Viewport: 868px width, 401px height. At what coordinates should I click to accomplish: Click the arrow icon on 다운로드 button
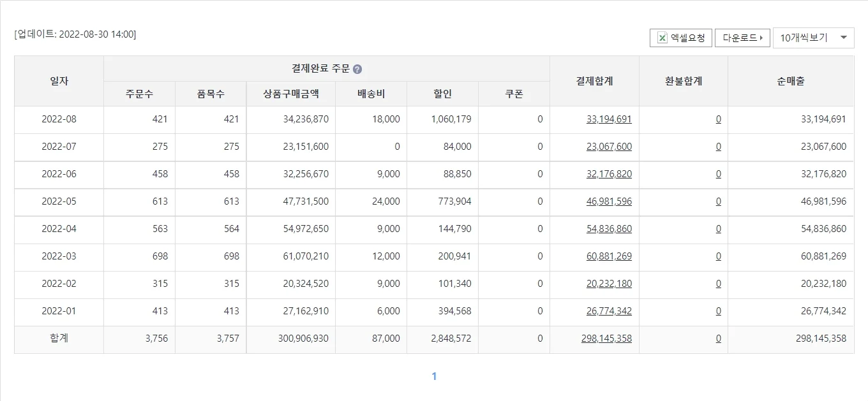pyautogui.click(x=761, y=38)
